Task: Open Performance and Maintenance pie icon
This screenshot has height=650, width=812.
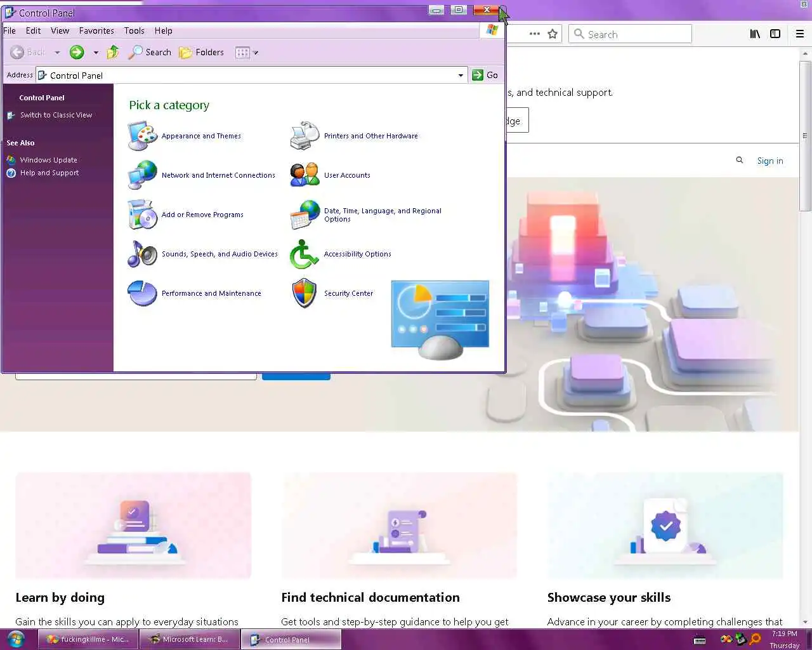Action: 142,293
